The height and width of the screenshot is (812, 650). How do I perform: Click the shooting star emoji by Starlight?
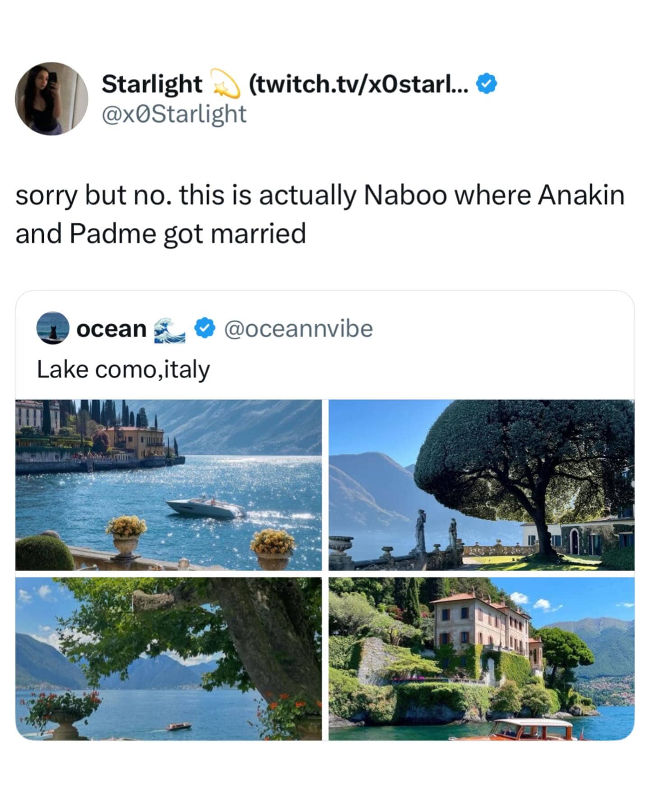click(x=225, y=84)
